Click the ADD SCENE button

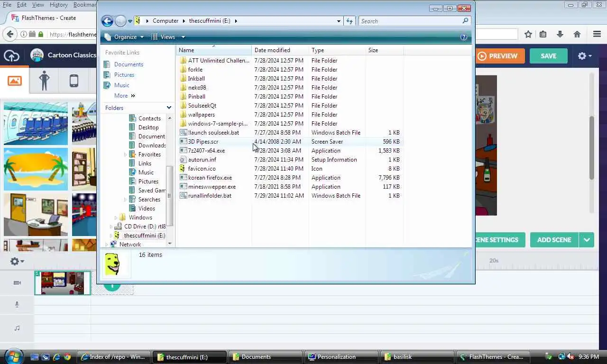(x=554, y=240)
